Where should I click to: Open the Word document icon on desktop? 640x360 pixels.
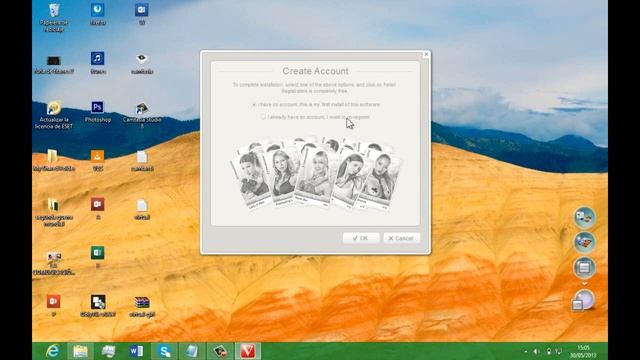coord(142,14)
